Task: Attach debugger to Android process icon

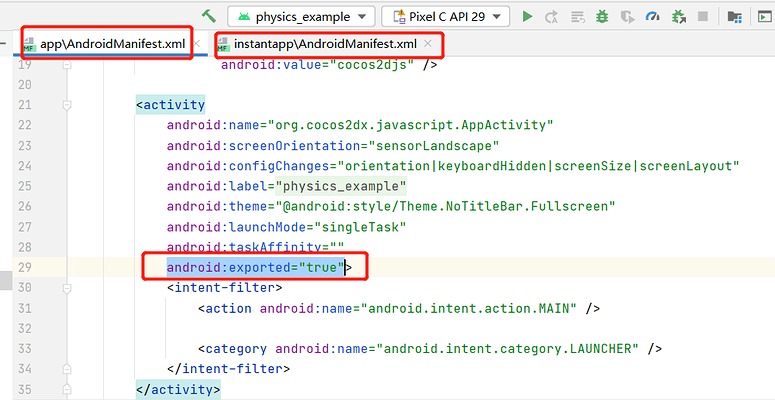Action: tap(680, 17)
